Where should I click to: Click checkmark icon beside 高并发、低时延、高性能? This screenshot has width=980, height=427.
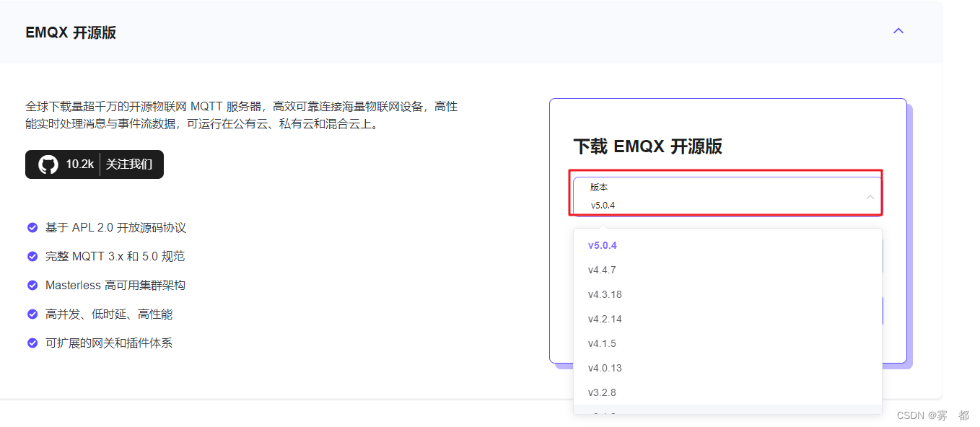coord(32,314)
